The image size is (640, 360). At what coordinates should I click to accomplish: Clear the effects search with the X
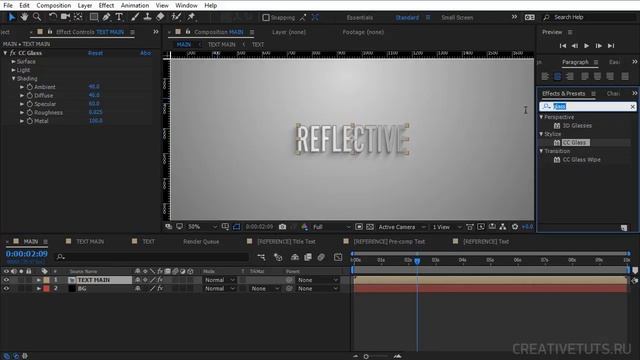tap(632, 107)
